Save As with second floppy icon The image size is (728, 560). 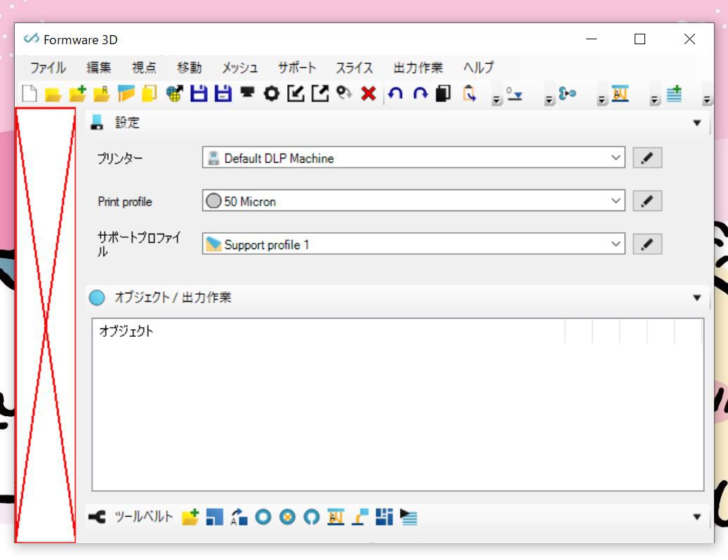click(223, 94)
